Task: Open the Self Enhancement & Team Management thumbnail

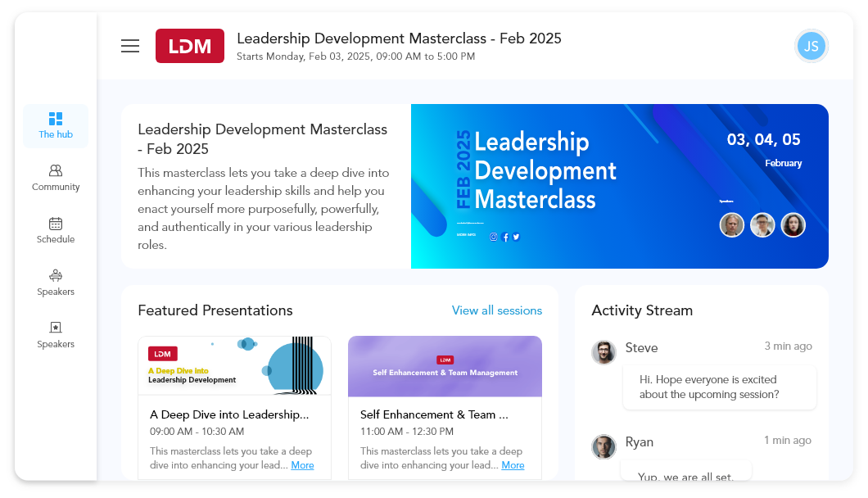Action: 445,365
